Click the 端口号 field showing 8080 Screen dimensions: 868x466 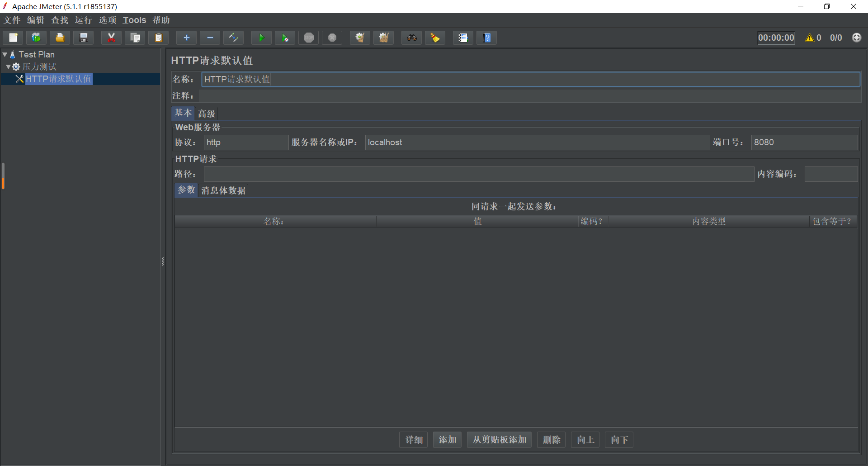[805, 143]
